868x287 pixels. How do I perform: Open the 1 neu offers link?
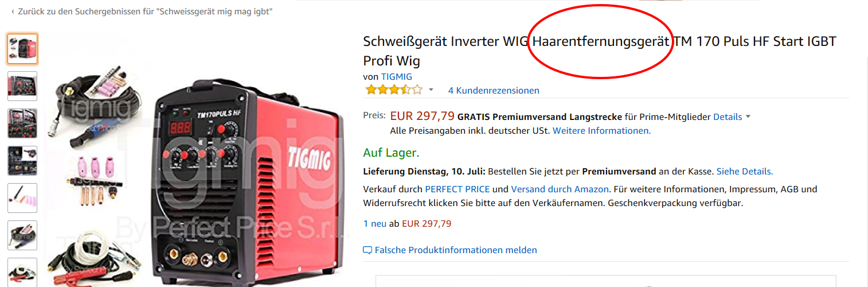[x=375, y=223]
